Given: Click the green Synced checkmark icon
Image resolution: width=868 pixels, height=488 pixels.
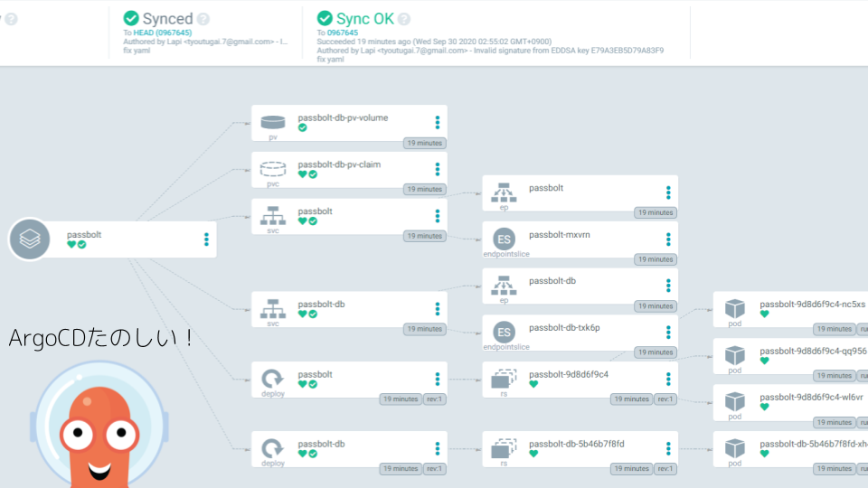Looking at the screenshot, I should click(131, 18).
